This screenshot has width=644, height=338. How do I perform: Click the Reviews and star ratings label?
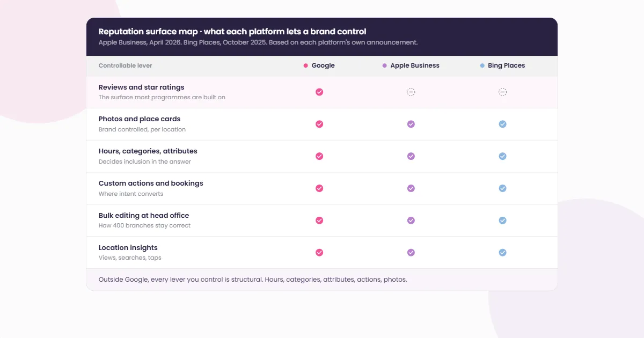[142, 87]
